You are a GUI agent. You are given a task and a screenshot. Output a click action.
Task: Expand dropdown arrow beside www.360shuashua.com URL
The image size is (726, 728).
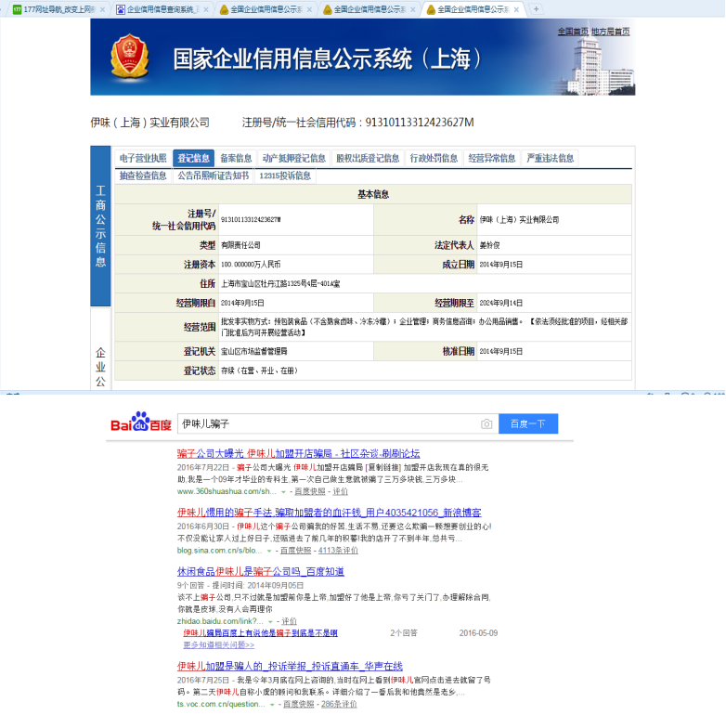283,492
